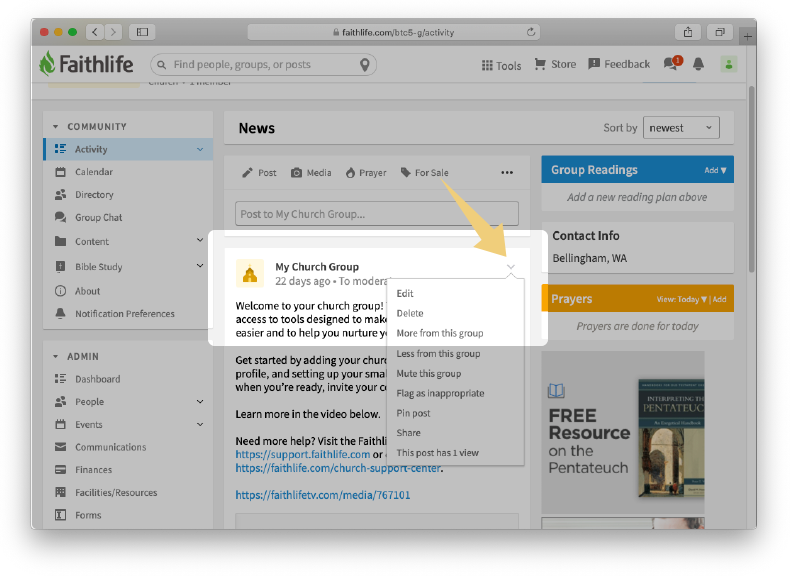790x576 pixels.
Task: Open the admin Dashboard
Action: 97,379
